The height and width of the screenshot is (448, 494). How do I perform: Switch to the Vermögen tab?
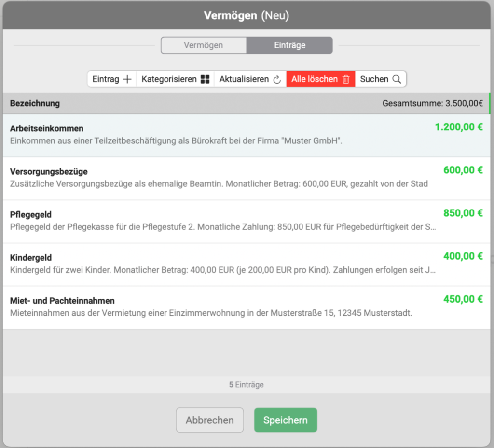point(203,45)
